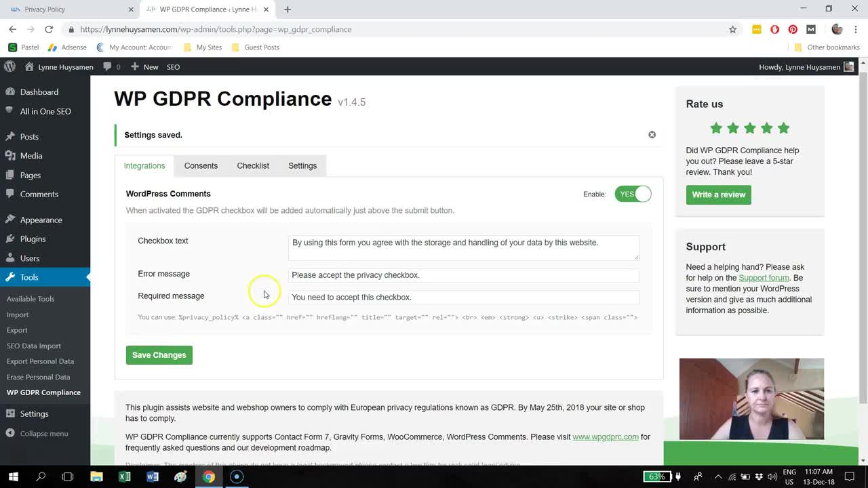Open All in One SEO menu
This screenshot has height=488, width=868.
point(45,111)
